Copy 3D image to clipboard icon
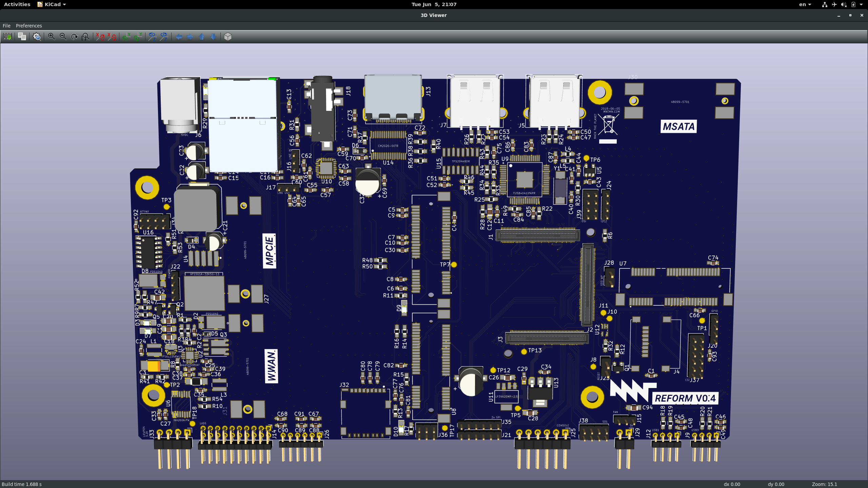Viewport: 868px width, 488px height. coord(22,37)
